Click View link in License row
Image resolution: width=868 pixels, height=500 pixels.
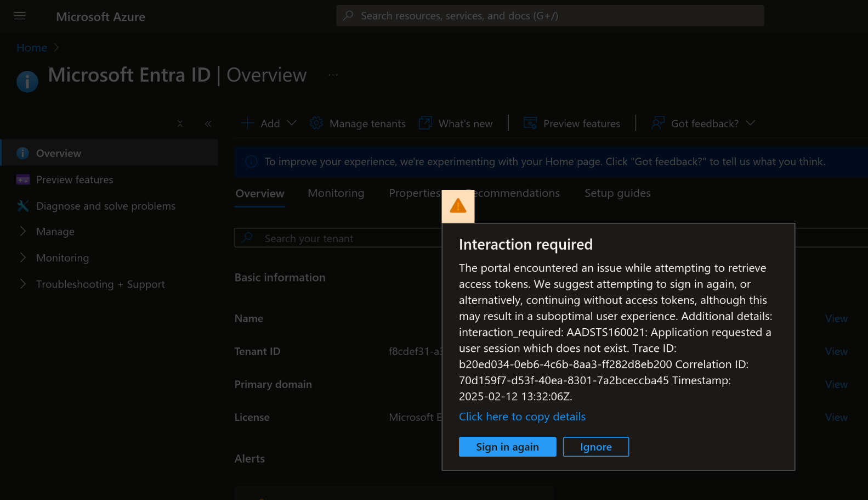[836, 417]
